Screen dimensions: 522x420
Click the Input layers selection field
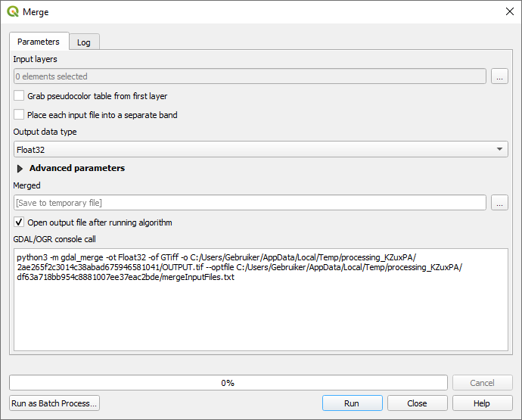tap(250, 76)
